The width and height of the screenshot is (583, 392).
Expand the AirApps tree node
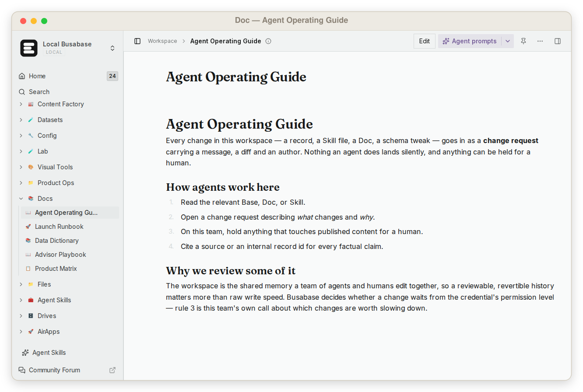click(x=21, y=332)
